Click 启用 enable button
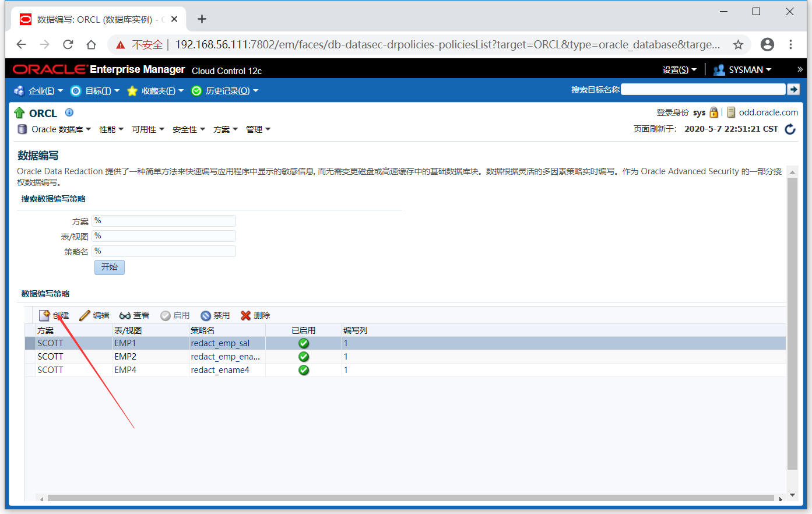812x514 pixels. pyautogui.click(x=175, y=315)
